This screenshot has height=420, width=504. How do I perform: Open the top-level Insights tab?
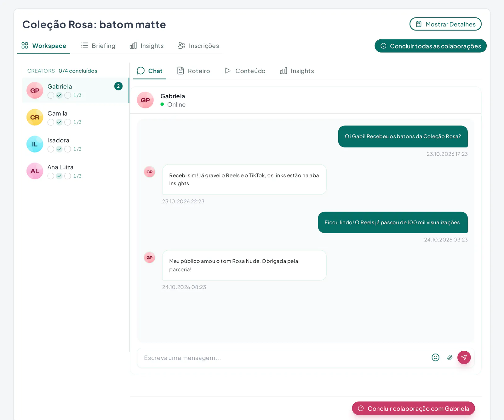click(x=146, y=46)
